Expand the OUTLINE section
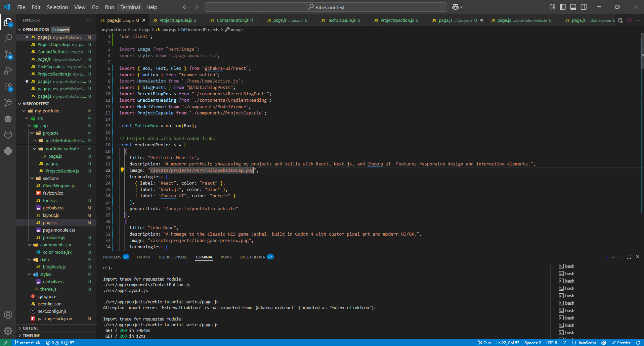644x346 pixels. click(x=31, y=328)
